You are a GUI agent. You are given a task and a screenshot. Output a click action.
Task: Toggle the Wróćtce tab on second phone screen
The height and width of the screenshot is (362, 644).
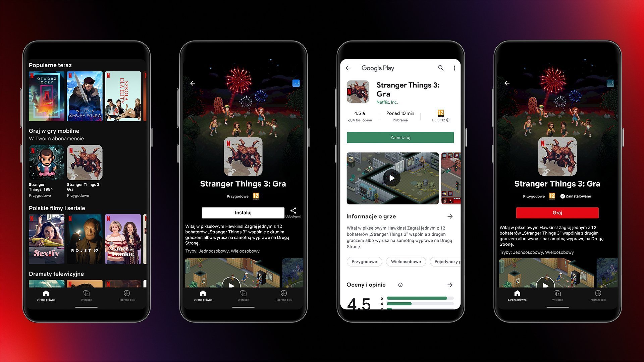243,296
